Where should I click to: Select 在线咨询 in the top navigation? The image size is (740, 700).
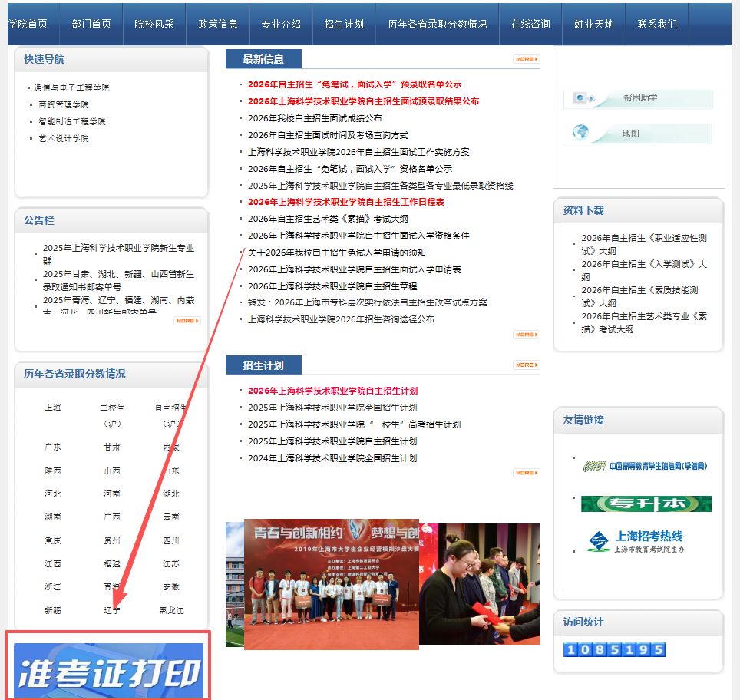[x=530, y=24]
